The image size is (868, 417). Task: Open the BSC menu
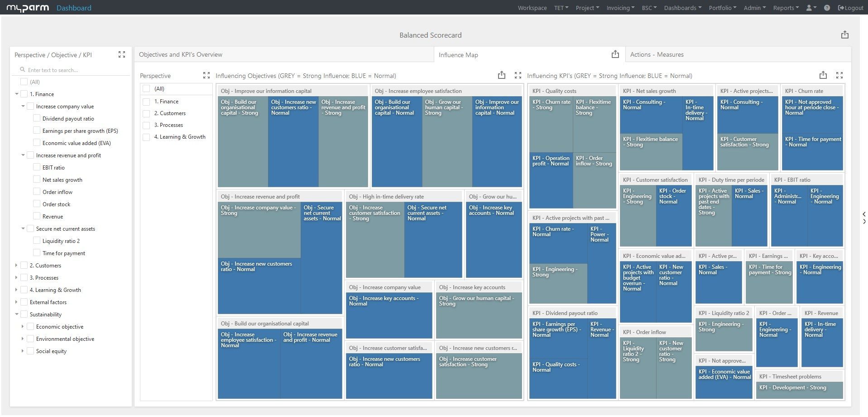point(648,8)
